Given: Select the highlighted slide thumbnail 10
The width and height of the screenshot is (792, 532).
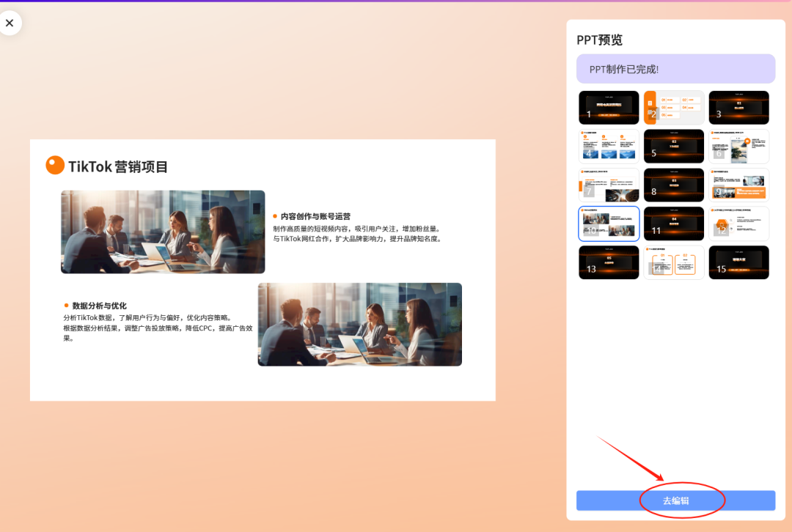Looking at the screenshot, I should (609, 223).
